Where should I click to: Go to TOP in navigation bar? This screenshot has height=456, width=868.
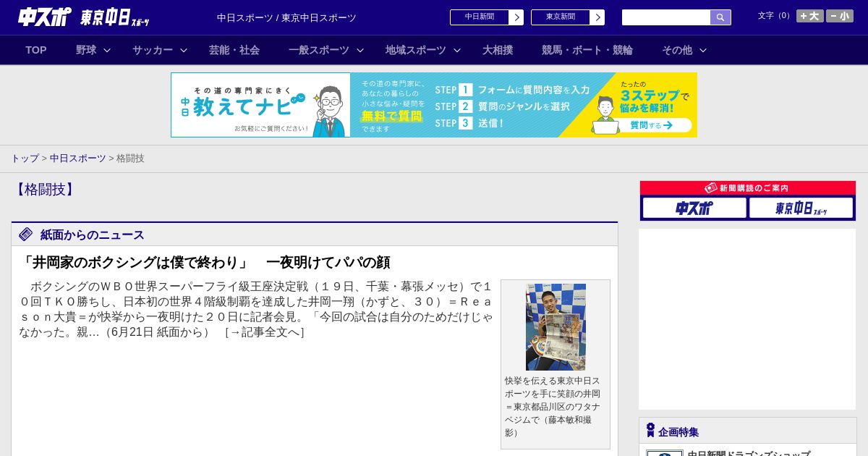click(x=36, y=50)
